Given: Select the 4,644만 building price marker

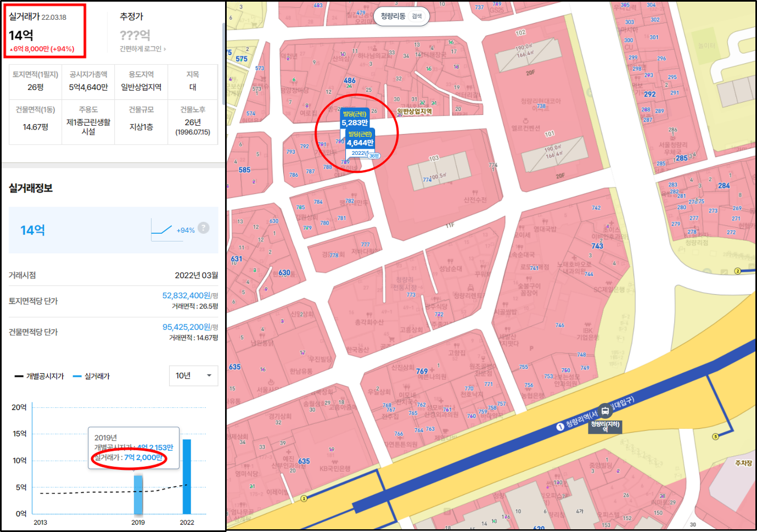Looking at the screenshot, I should coord(360,139).
